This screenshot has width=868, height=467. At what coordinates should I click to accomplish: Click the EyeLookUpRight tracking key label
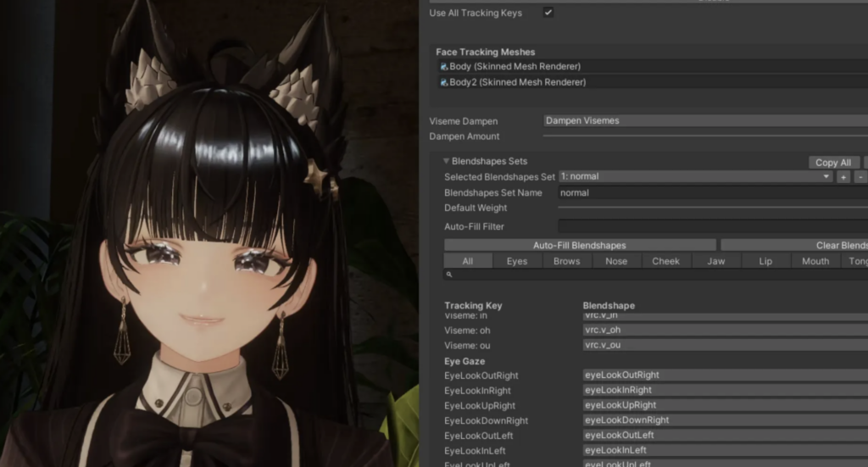tap(480, 406)
